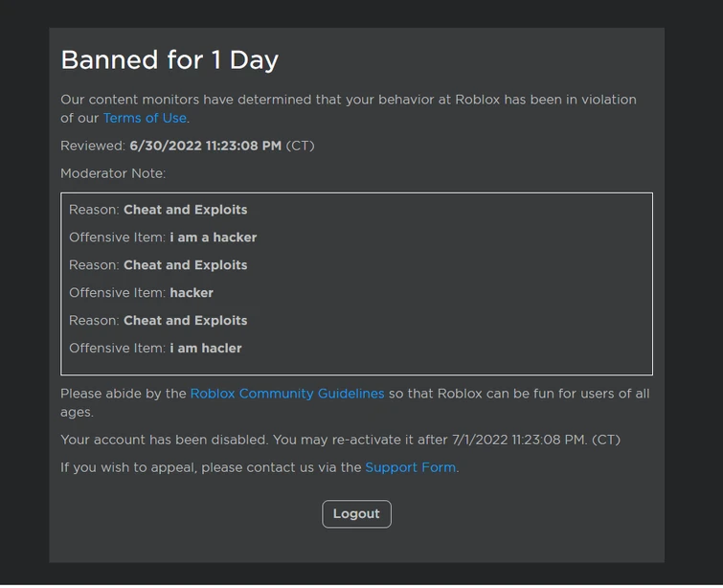723x588 pixels.
Task: Click the offensive item reading only "hacker"
Action: pyautogui.click(x=192, y=293)
